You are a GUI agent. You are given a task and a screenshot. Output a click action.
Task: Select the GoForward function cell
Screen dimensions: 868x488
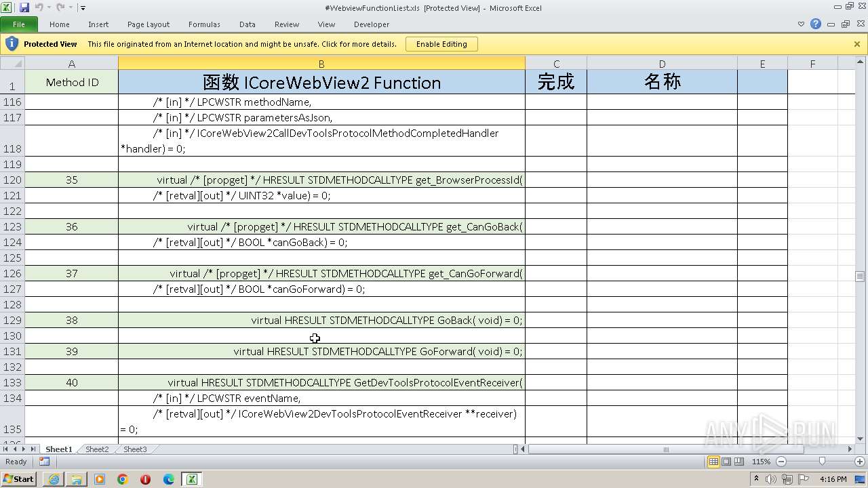(321, 351)
